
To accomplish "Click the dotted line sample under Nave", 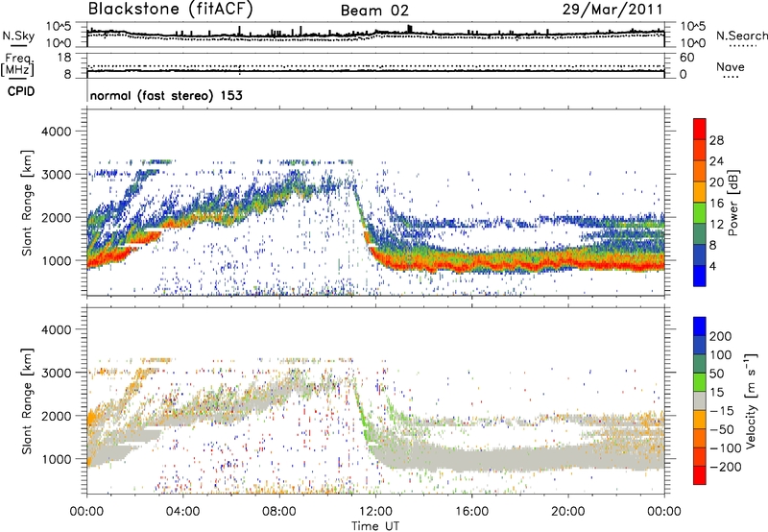I will [731, 78].
